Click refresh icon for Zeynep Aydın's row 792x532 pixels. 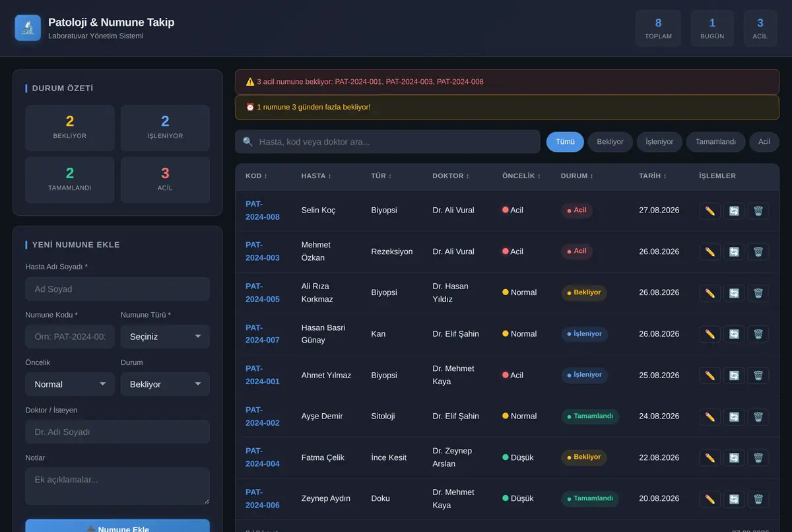734,499
